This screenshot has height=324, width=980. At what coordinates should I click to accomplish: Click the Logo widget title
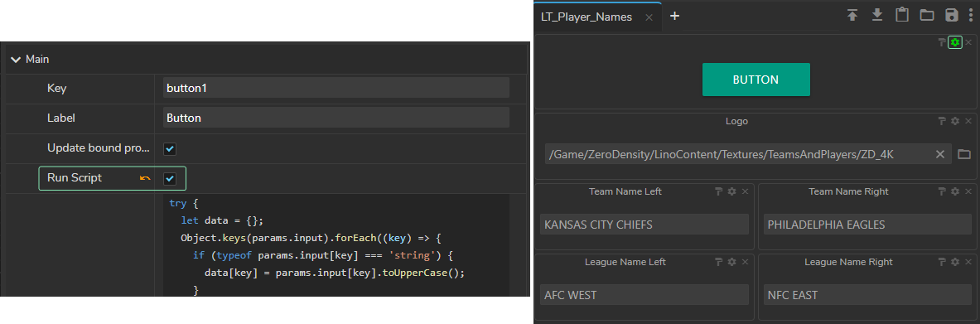(x=736, y=121)
